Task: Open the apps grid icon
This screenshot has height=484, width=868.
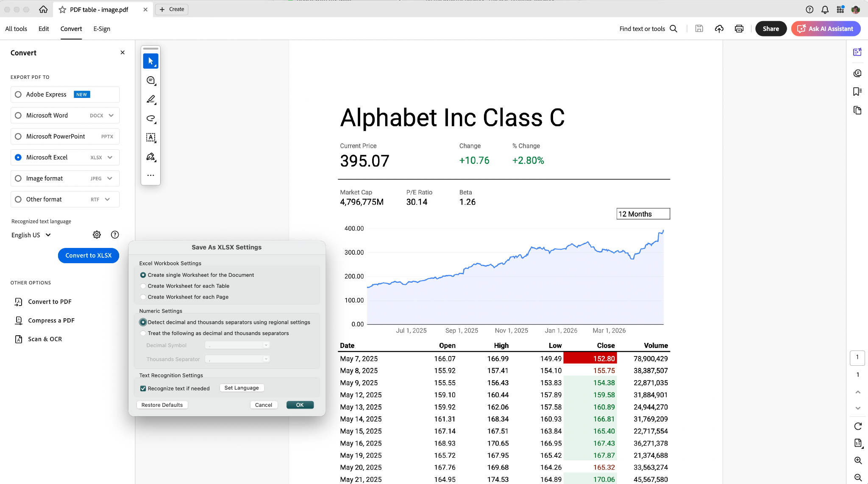Action: click(840, 9)
